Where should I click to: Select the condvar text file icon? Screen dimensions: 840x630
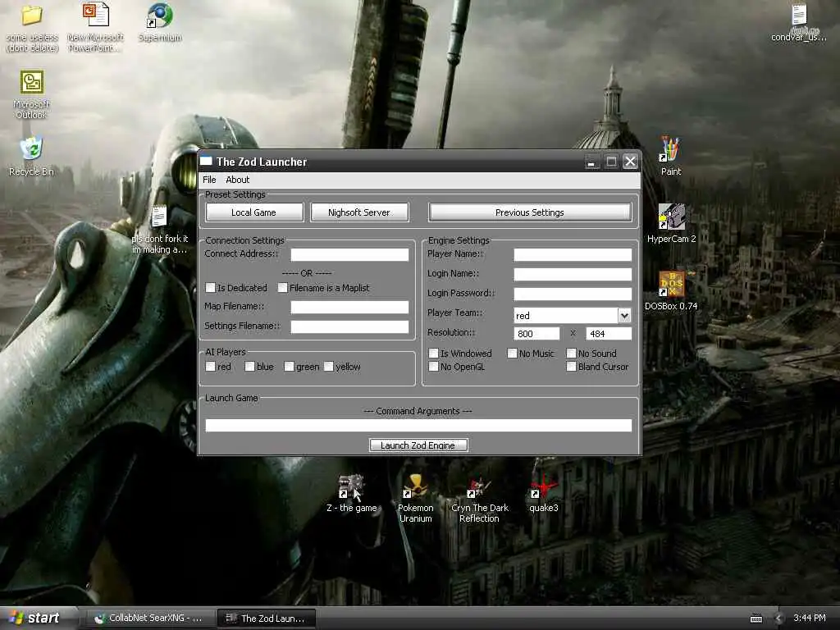point(799,15)
